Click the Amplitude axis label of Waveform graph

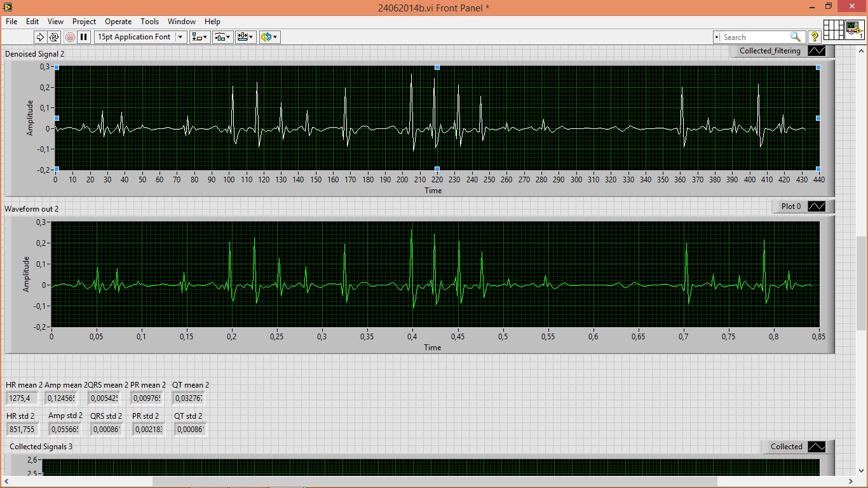[x=27, y=274]
